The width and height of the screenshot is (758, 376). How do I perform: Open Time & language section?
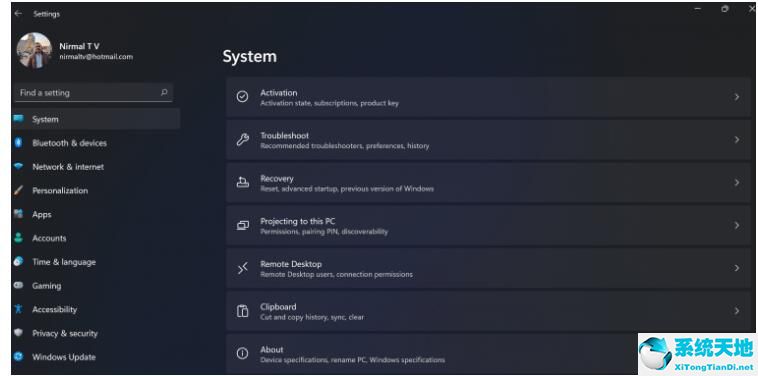pyautogui.click(x=64, y=262)
